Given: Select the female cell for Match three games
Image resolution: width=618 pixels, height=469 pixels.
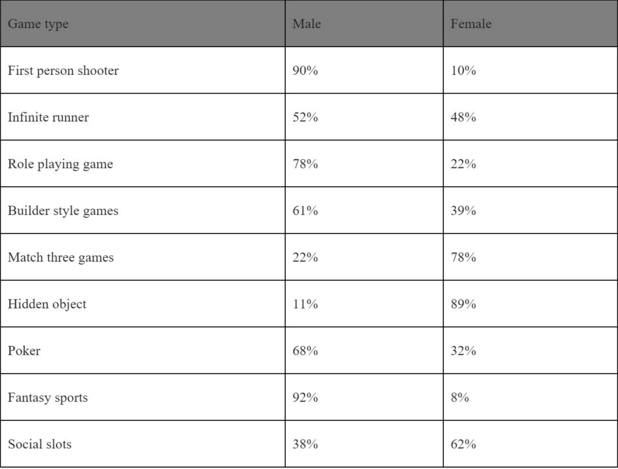Looking at the screenshot, I should tap(463, 257).
